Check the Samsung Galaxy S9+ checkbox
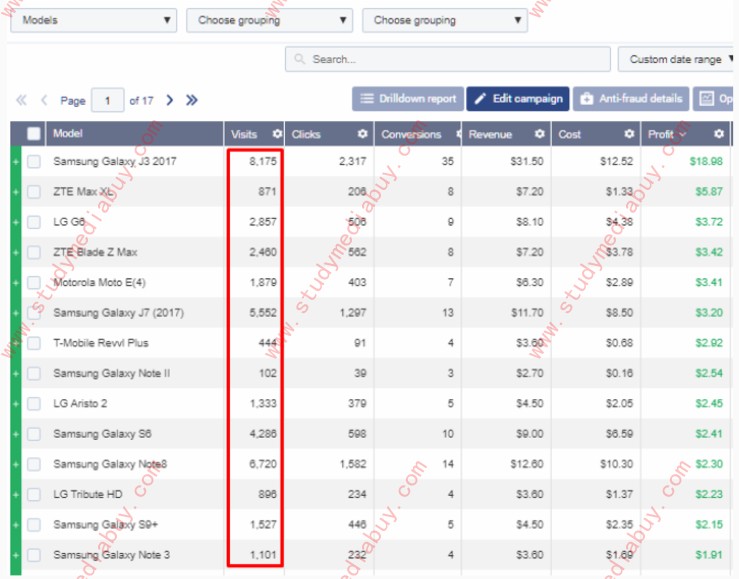The image size is (739, 579). pyautogui.click(x=34, y=525)
